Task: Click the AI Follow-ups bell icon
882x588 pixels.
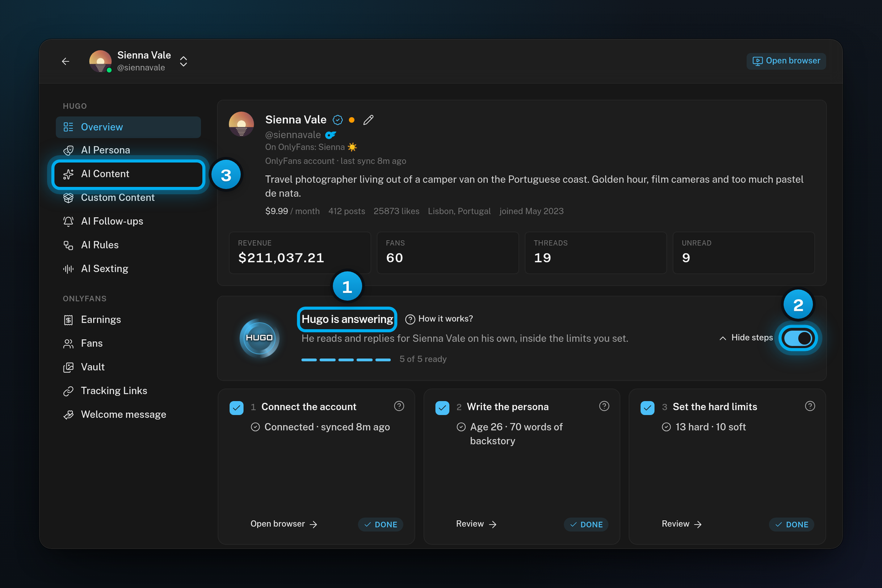Action: point(68,221)
